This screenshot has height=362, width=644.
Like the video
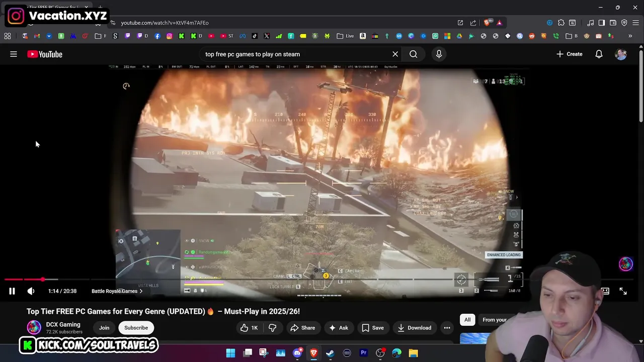click(249, 328)
